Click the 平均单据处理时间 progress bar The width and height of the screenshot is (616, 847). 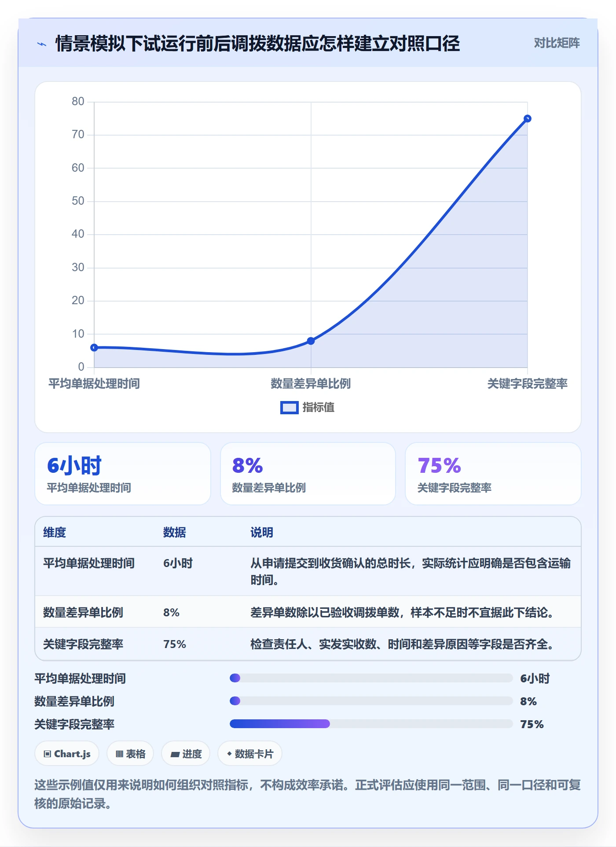(371, 678)
